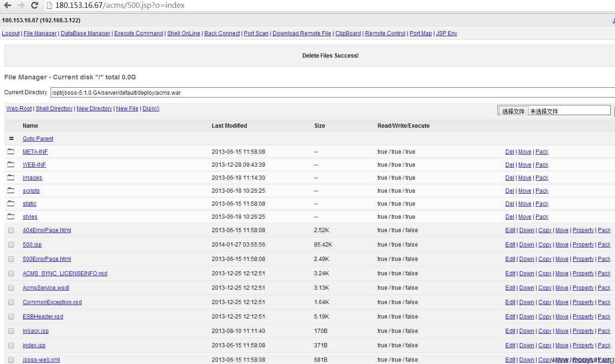This screenshot has height=364, width=615.
Task: Click the Goto Parent link
Action: point(38,139)
